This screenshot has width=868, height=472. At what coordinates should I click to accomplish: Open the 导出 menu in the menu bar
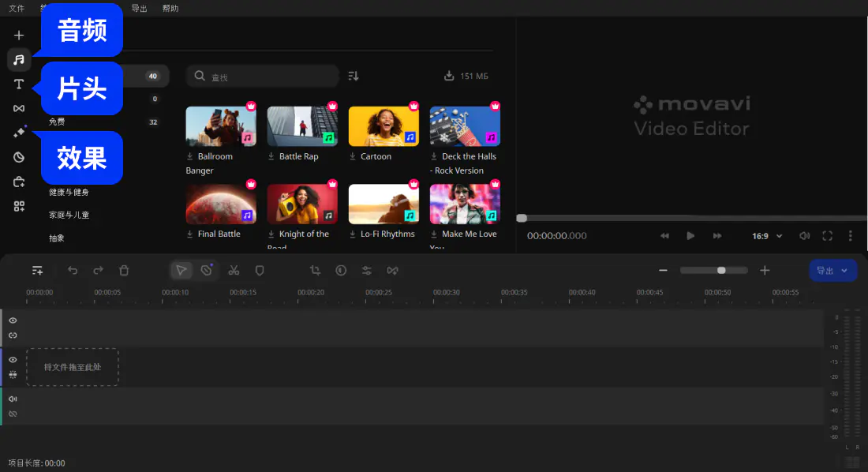pyautogui.click(x=139, y=9)
